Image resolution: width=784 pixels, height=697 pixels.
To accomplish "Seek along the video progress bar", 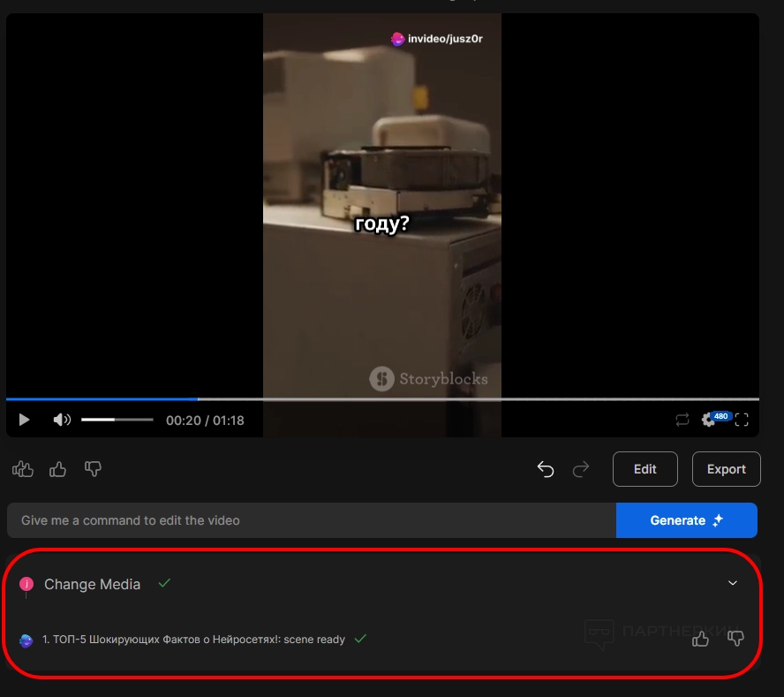I will click(x=382, y=398).
